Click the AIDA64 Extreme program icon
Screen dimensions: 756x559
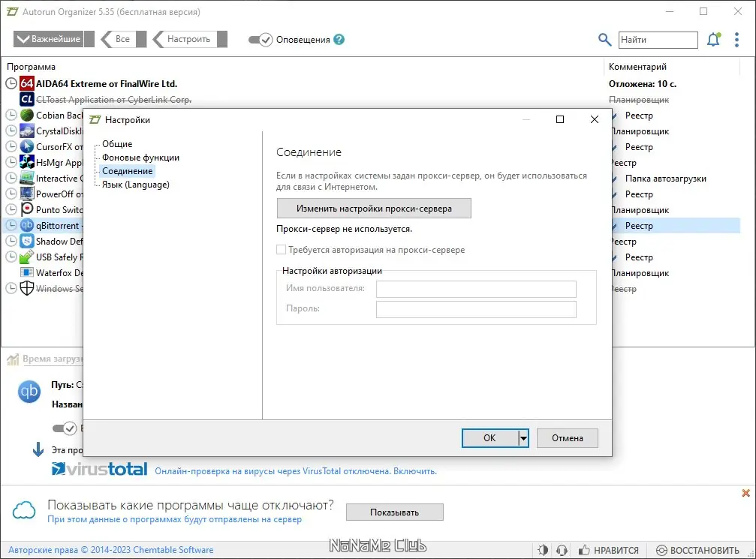[26, 83]
